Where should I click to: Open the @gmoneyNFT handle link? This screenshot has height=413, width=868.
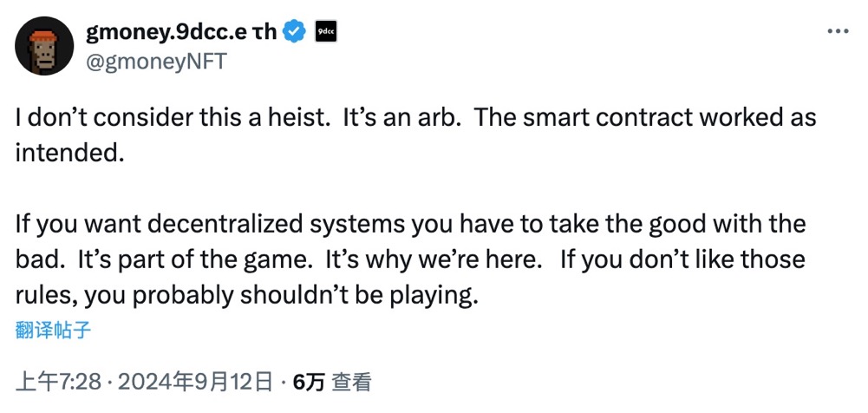156,61
